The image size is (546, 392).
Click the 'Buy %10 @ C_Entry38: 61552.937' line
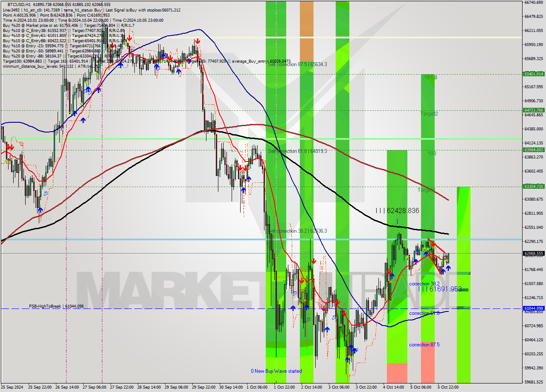click(x=34, y=31)
